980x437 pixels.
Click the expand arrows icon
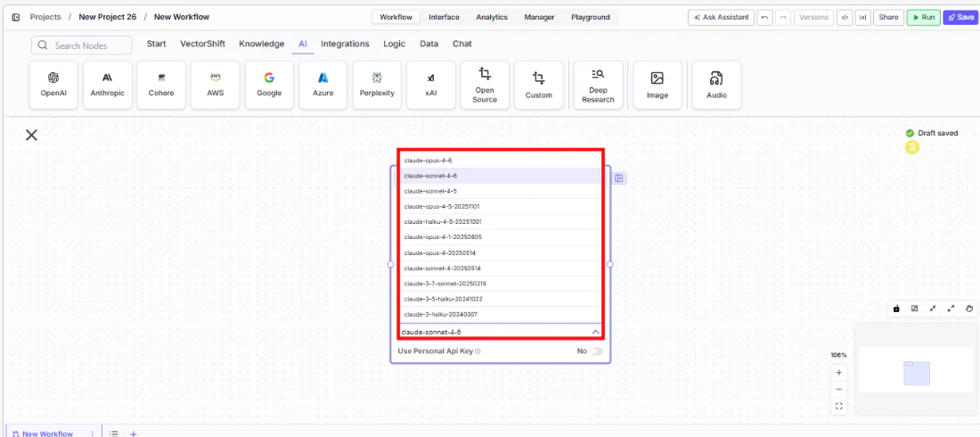951,308
